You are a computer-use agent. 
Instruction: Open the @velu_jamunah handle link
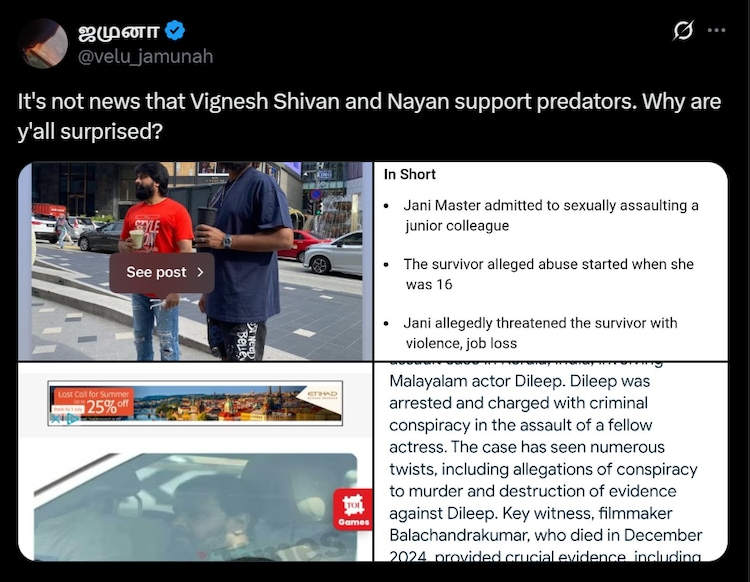pyautogui.click(x=145, y=56)
